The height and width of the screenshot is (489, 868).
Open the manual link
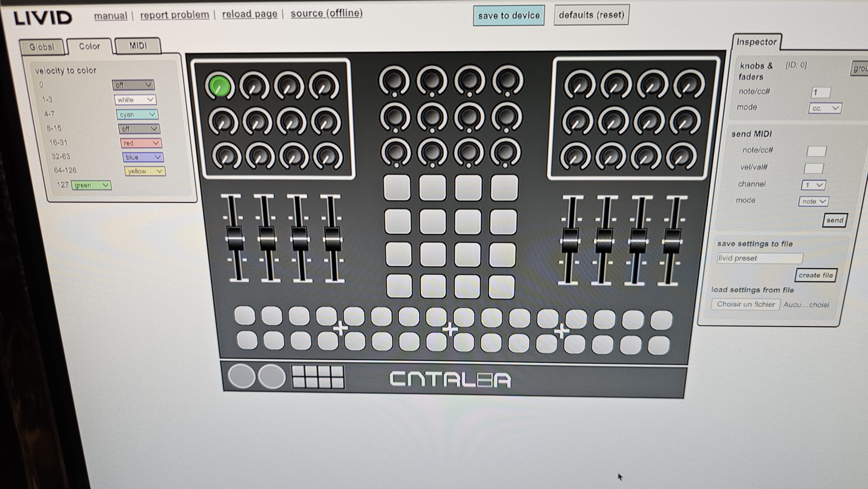(x=110, y=16)
